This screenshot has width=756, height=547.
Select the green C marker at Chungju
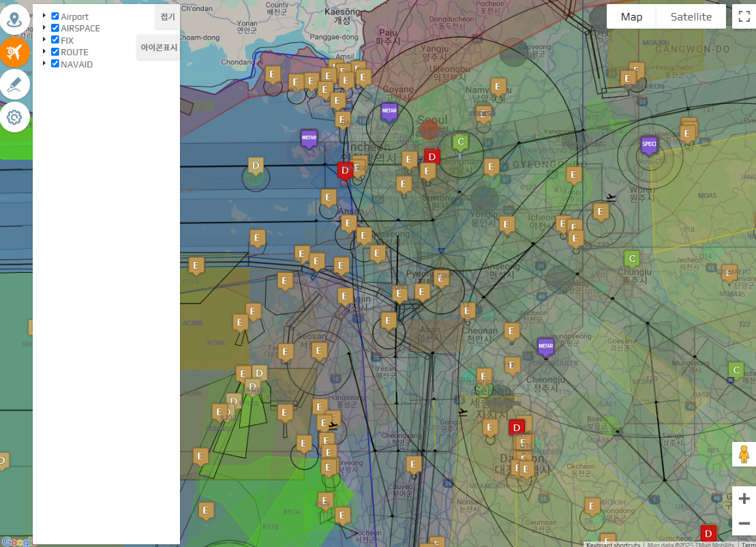pos(632,258)
